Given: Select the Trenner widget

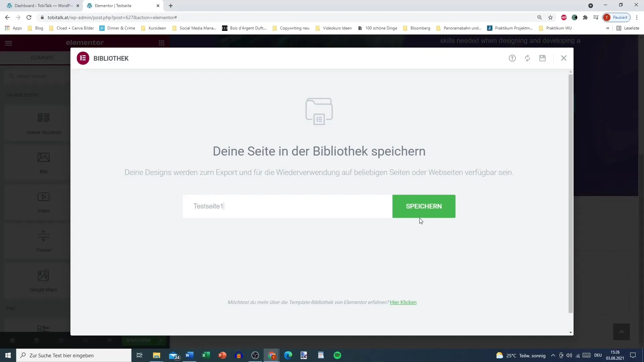Looking at the screenshot, I should [44, 241].
